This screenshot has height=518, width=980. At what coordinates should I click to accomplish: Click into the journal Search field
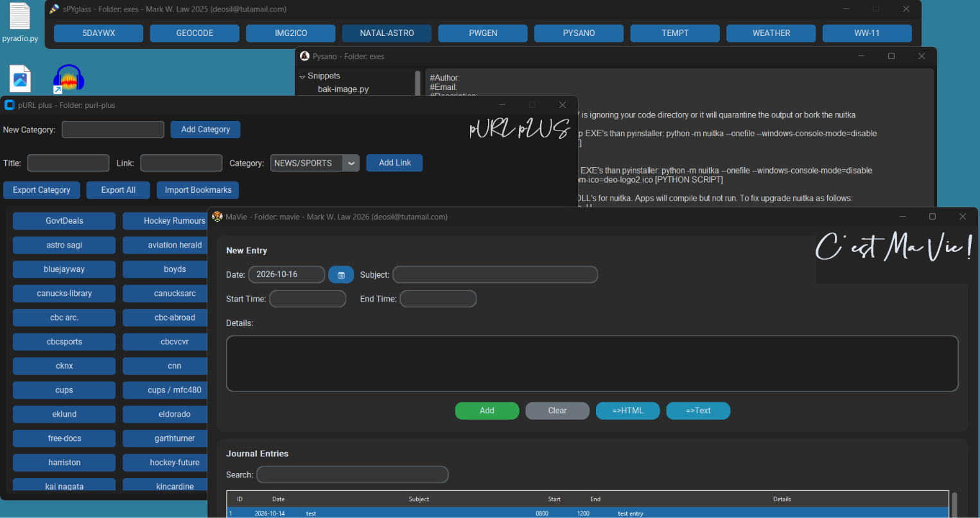(x=352, y=475)
